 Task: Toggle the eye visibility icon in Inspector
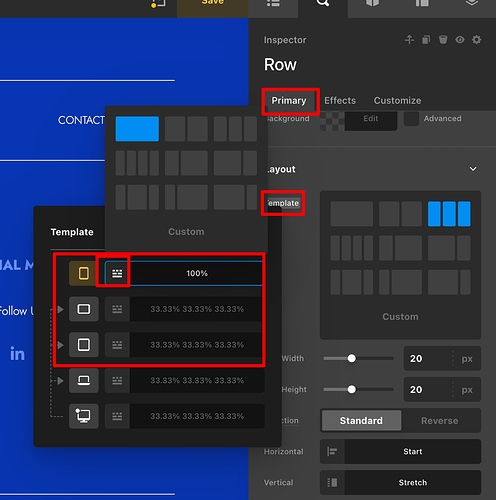click(460, 40)
